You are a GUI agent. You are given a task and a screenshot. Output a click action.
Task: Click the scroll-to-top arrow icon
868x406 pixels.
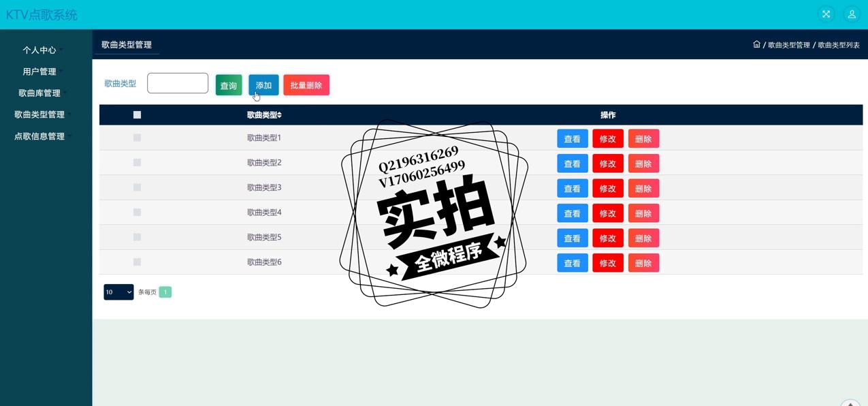pos(850,403)
